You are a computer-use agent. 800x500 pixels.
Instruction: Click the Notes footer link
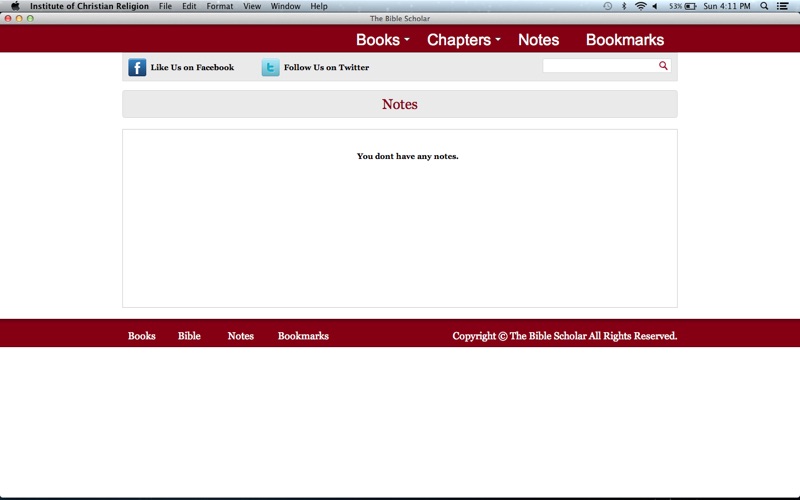pyautogui.click(x=240, y=336)
